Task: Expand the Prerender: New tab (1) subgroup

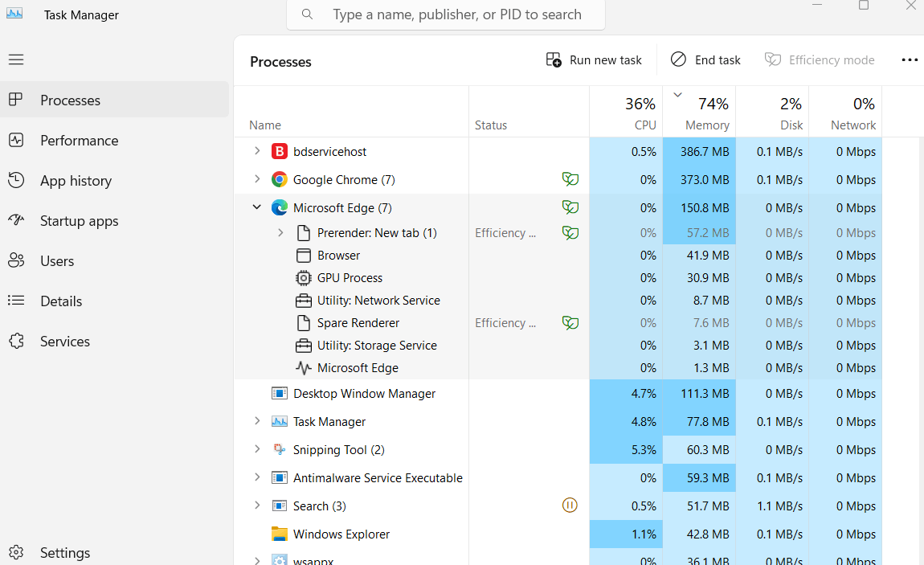Action: click(280, 233)
